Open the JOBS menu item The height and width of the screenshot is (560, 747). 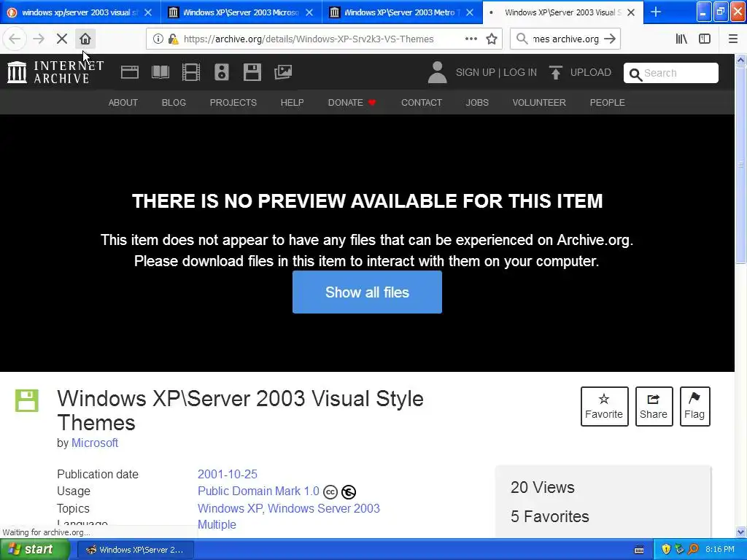pyautogui.click(x=477, y=102)
